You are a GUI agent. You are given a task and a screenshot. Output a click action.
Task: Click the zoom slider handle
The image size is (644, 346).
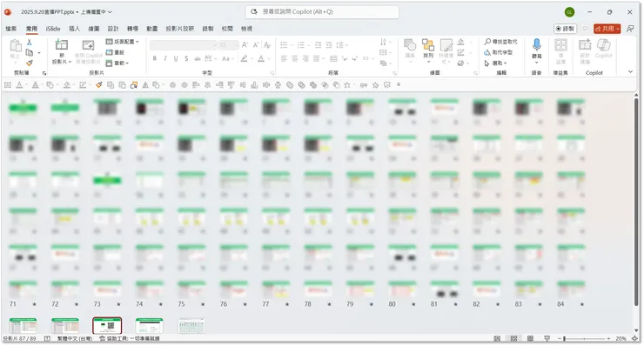[x=564, y=339]
